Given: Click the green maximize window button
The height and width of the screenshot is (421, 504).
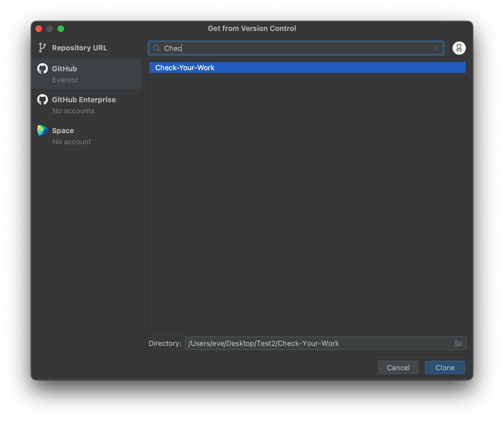Looking at the screenshot, I should click(61, 29).
